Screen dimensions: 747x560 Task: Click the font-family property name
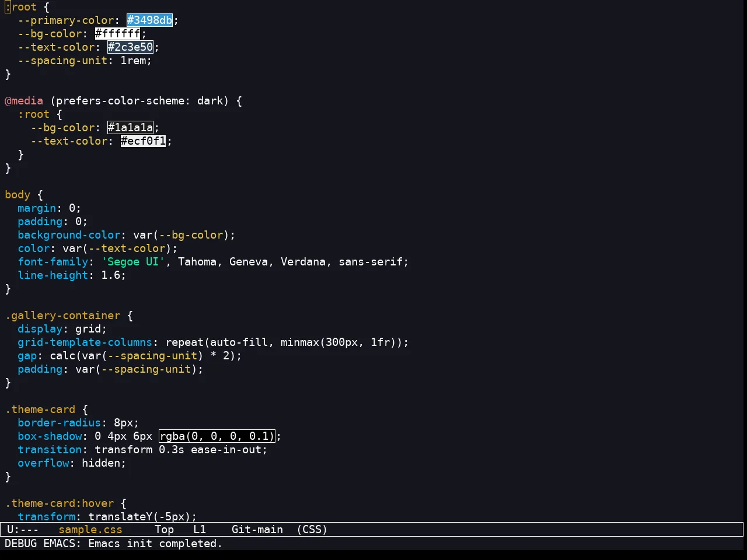pyautogui.click(x=53, y=262)
